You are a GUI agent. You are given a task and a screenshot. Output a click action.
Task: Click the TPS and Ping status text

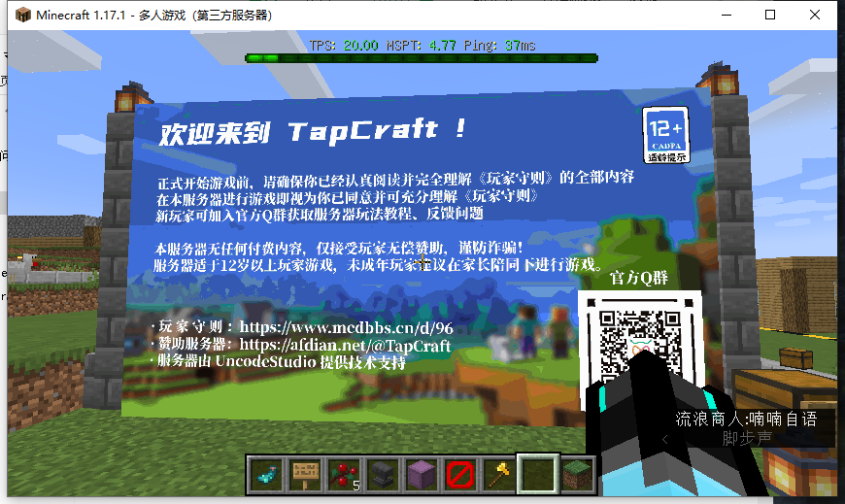pyautogui.click(x=422, y=45)
